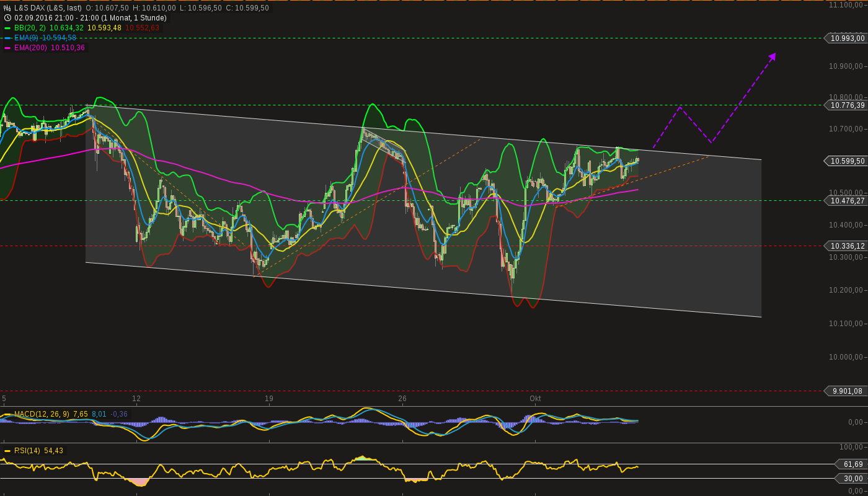The height and width of the screenshot is (496, 868).
Task: Click the RSI level marker 30,00
Action: click(x=851, y=479)
